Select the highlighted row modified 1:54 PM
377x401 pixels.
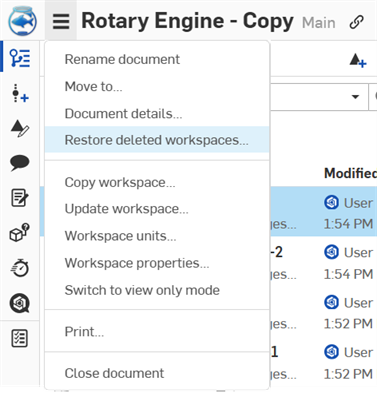(x=323, y=211)
